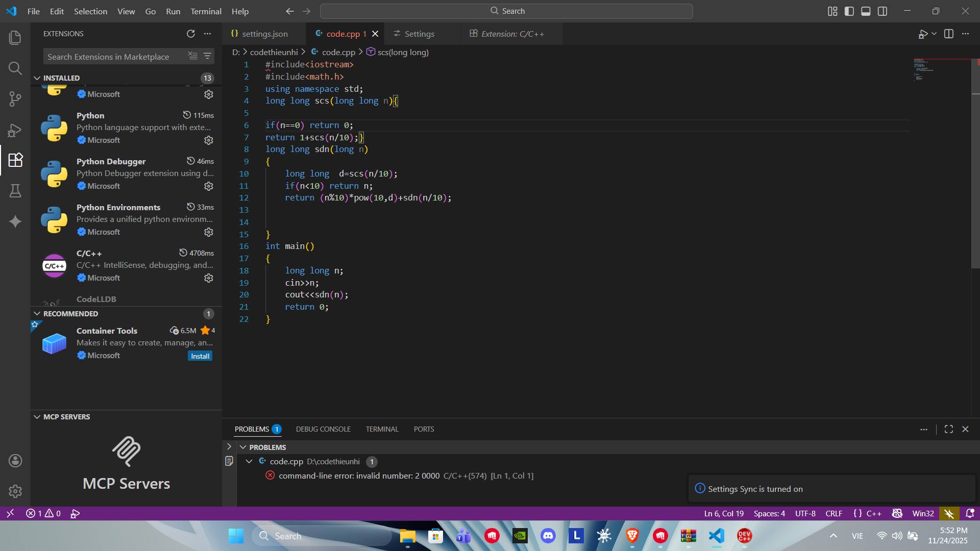This screenshot has height=551, width=980.
Task: Collapse the MCP SERVERS section
Action: pyautogui.click(x=37, y=417)
